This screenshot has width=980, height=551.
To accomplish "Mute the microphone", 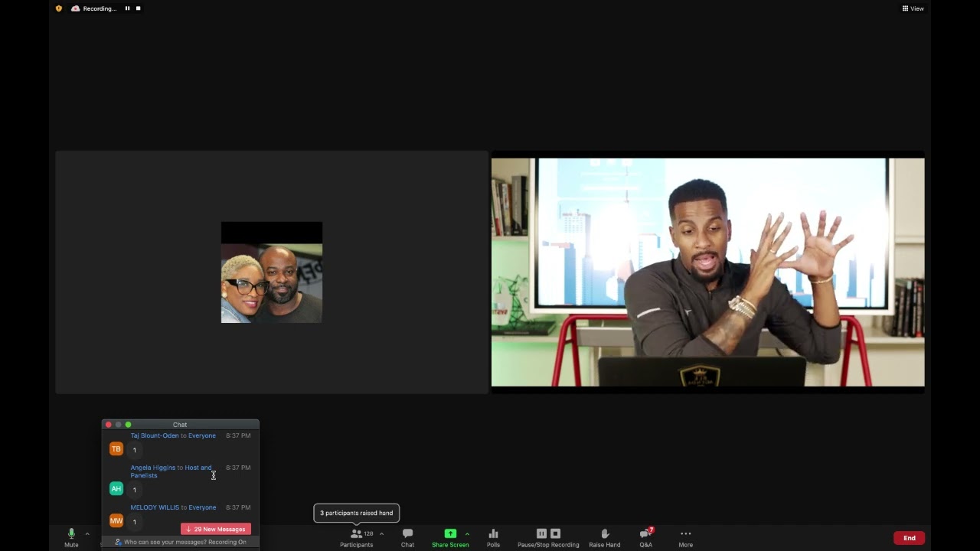I will [x=71, y=538].
